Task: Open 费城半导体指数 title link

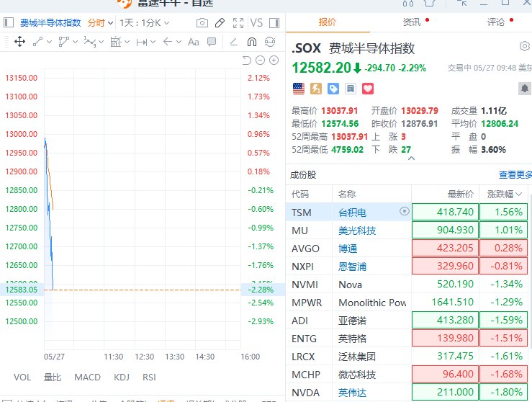Action: click(x=50, y=23)
